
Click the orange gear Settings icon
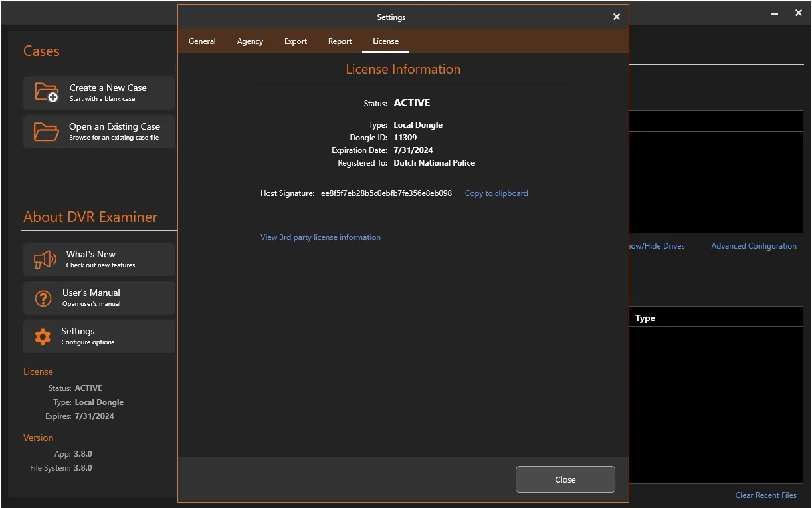[x=43, y=336]
